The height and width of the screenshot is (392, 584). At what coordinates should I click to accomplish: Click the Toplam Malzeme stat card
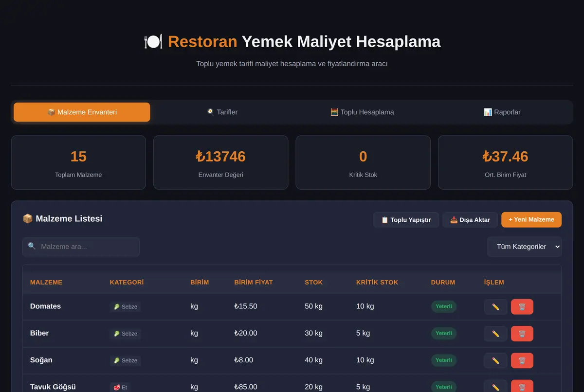(x=78, y=162)
